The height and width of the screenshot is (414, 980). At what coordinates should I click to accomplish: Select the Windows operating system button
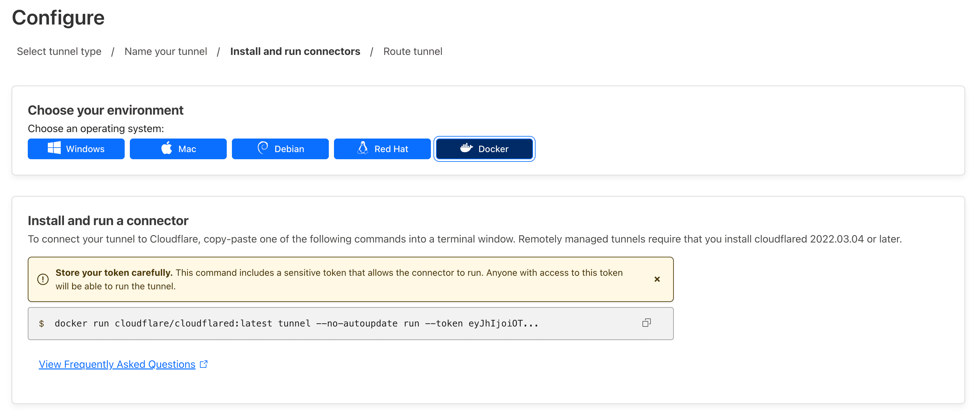76,149
